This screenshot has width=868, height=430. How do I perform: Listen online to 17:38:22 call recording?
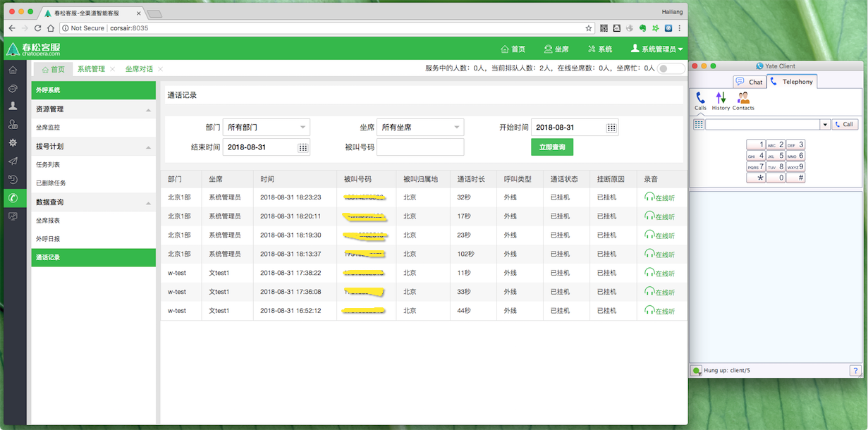point(659,273)
